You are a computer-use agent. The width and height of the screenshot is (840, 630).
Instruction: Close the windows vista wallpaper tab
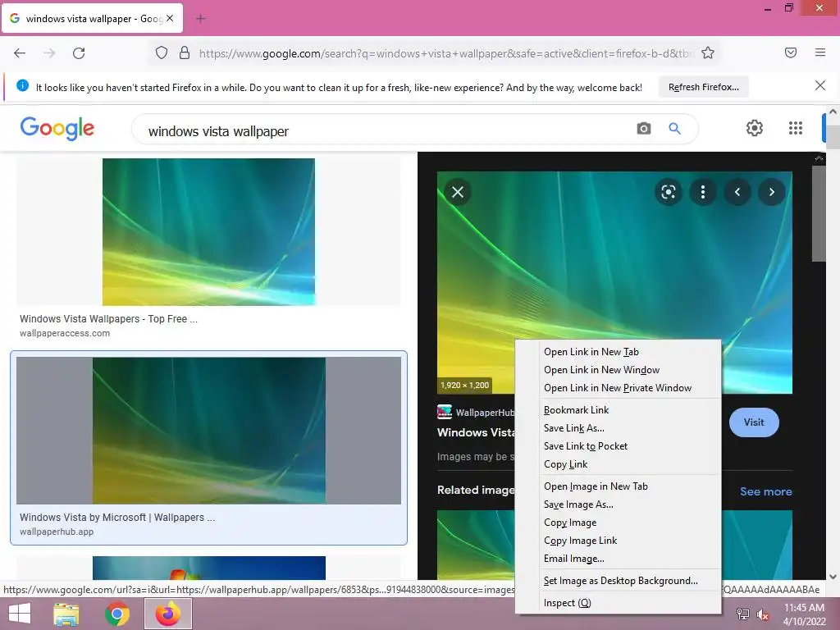[x=170, y=18]
